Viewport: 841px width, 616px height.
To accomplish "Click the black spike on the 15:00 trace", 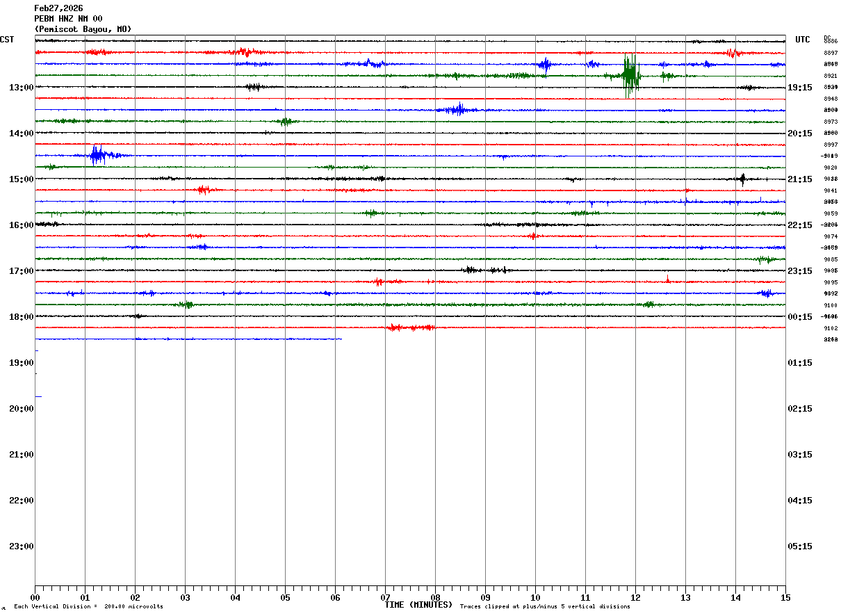I will (742, 179).
